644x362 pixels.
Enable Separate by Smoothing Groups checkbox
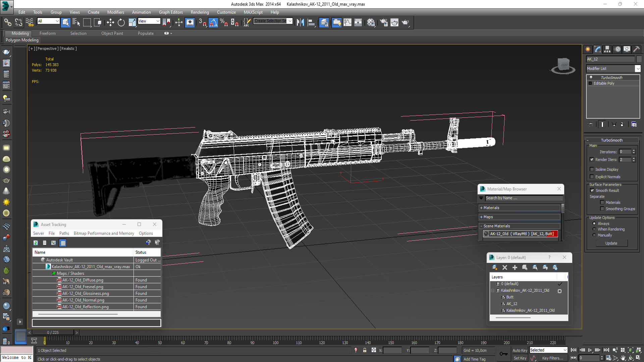click(602, 209)
